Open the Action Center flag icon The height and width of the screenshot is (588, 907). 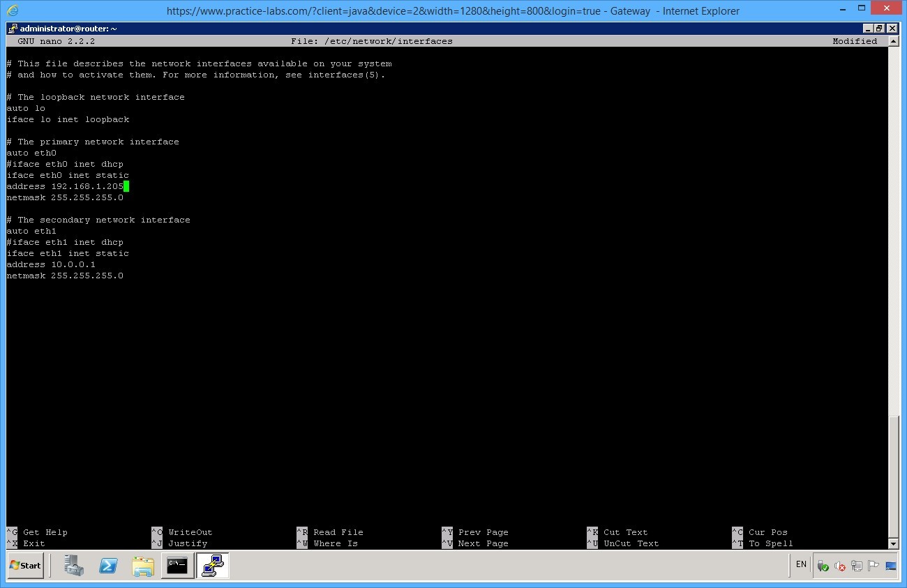[874, 566]
